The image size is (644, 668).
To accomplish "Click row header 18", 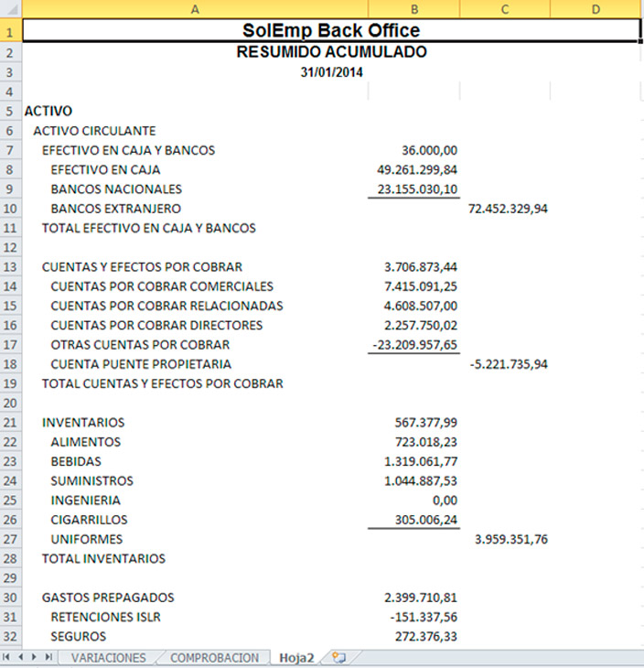I will [x=10, y=364].
